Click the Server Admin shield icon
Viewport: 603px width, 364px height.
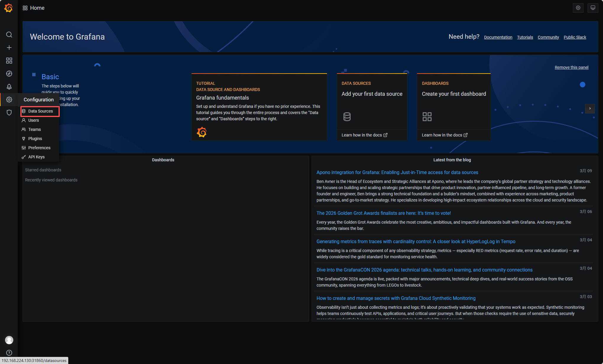[9, 113]
